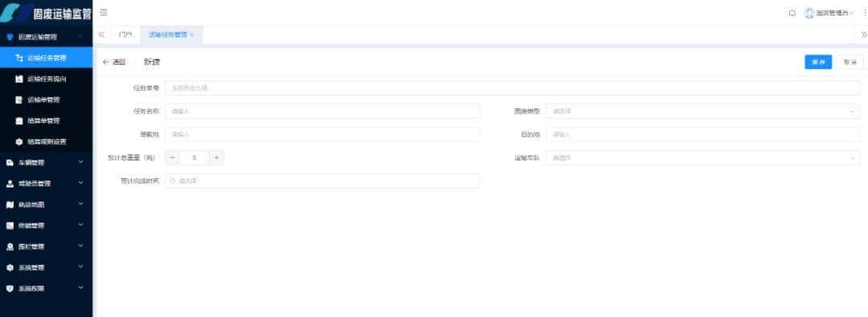Click the 返回 link
This screenshot has width=868, height=317.
(119, 62)
